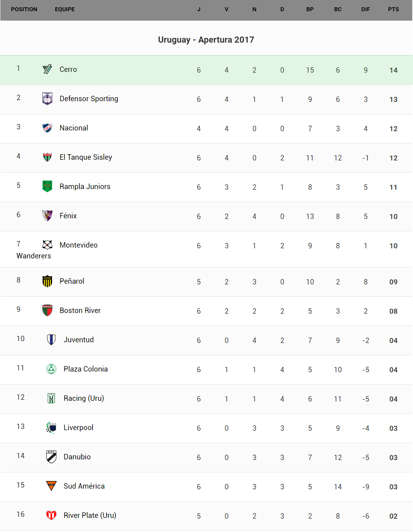
Task: Select the Juventud team name
Action: 78,340
